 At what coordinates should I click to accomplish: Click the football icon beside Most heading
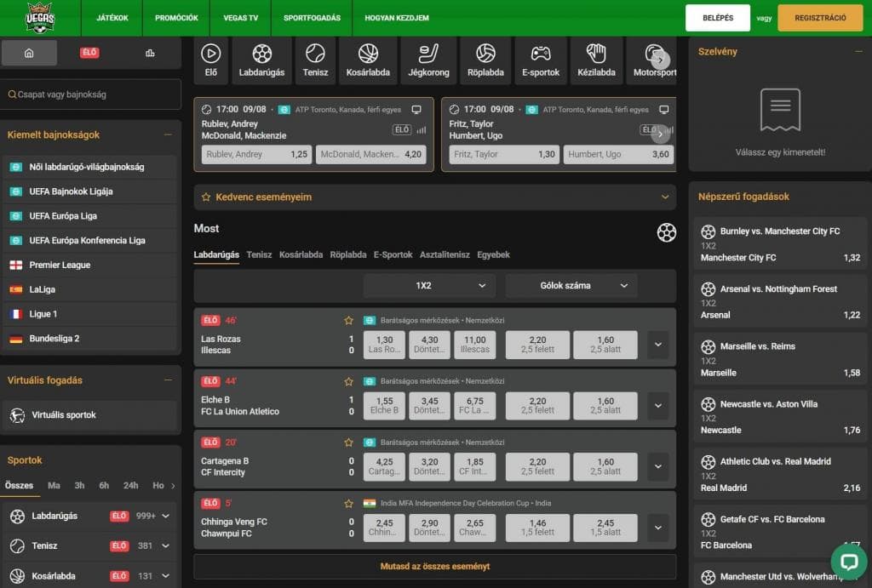click(666, 232)
